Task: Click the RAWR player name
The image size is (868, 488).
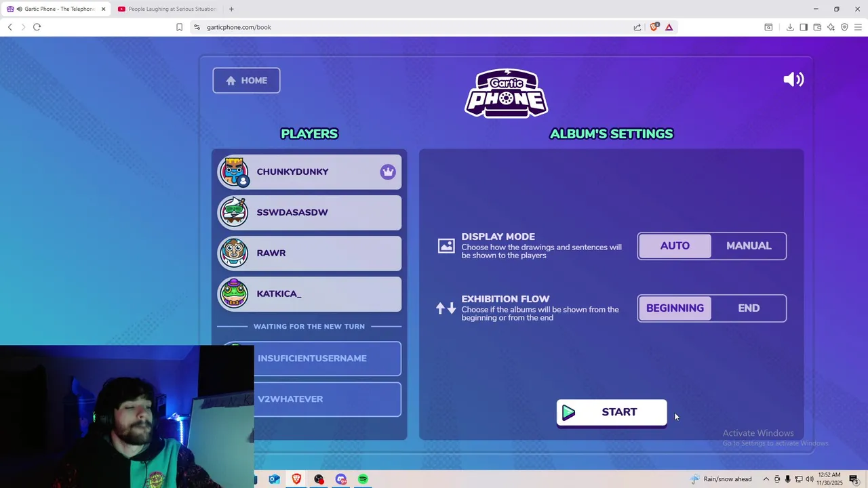Action: (271, 253)
